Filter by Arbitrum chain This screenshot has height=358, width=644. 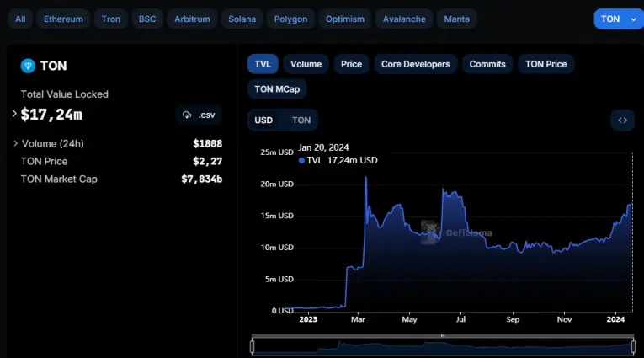coord(192,19)
